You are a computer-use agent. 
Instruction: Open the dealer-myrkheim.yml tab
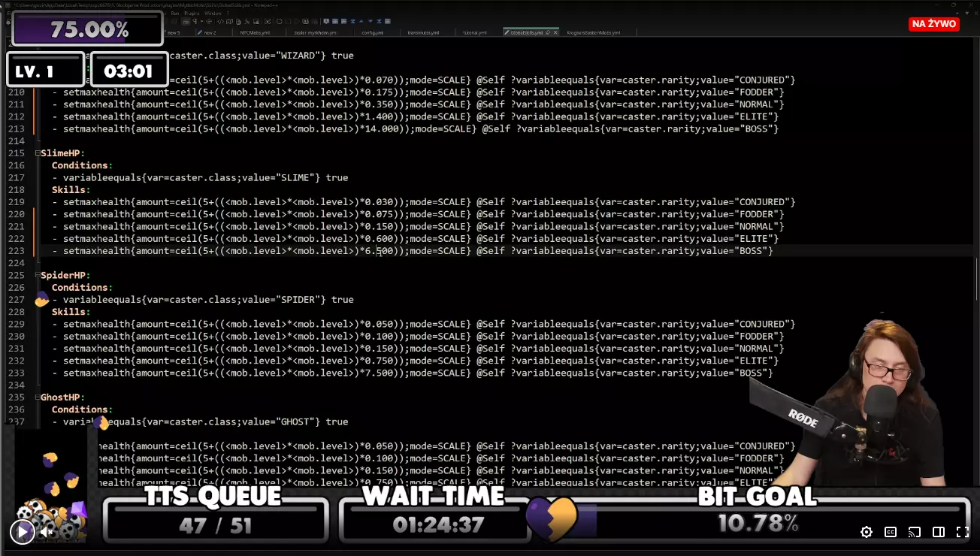[316, 33]
